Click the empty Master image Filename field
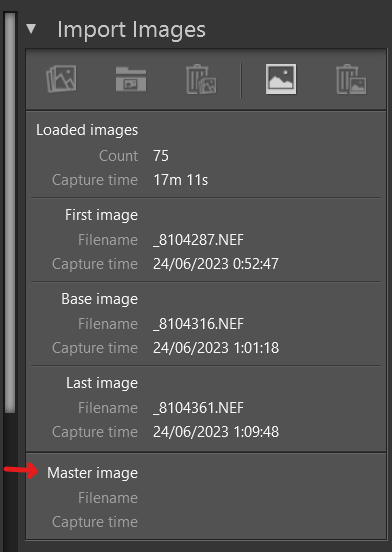This screenshot has height=552, width=392. 265,498
